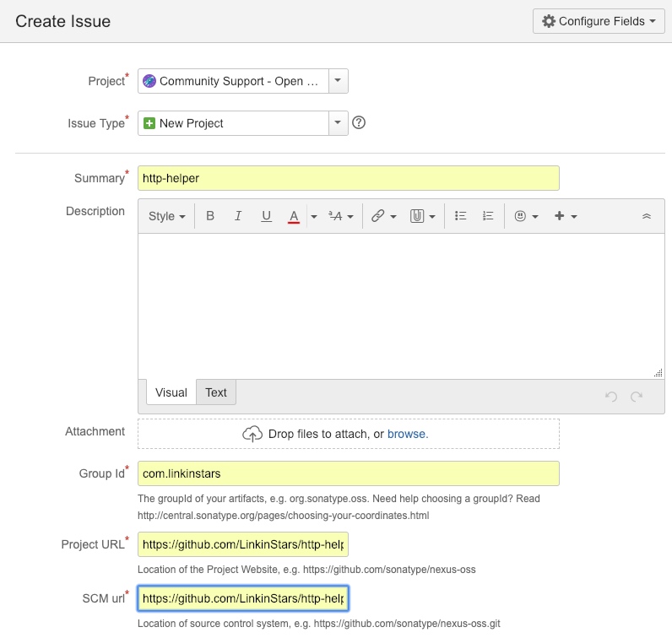
Task: Open the Project selection dropdown
Action: pyautogui.click(x=338, y=81)
